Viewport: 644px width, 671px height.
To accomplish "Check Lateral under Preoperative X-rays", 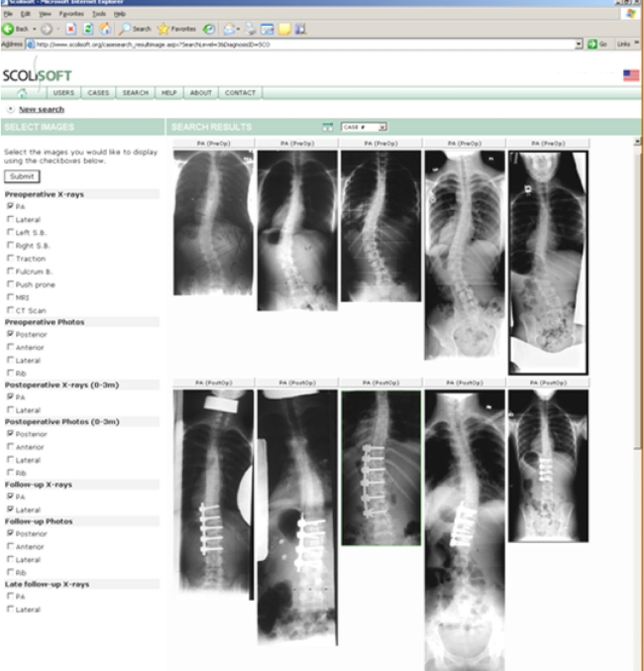I will [x=10, y=219].
